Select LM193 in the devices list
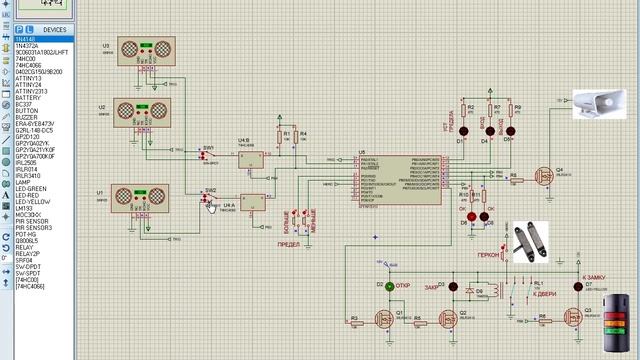Screen dimensions: 640x360 coord(44,208)
